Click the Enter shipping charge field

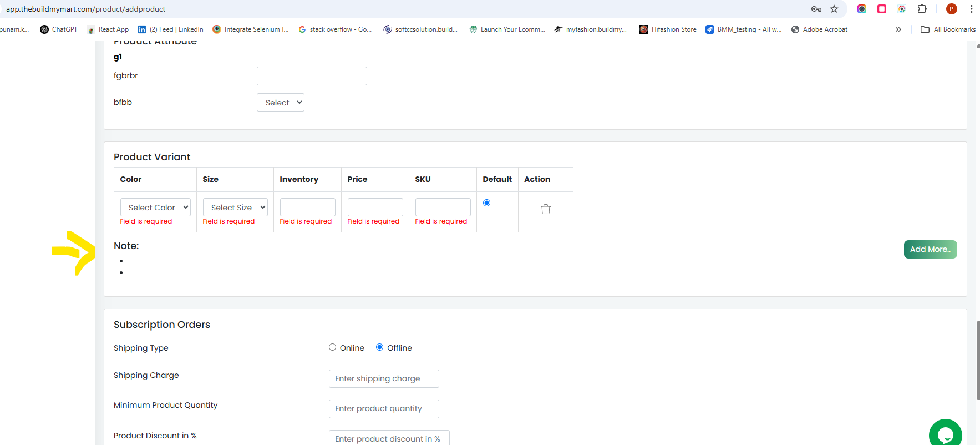click(x=384, y=378)
